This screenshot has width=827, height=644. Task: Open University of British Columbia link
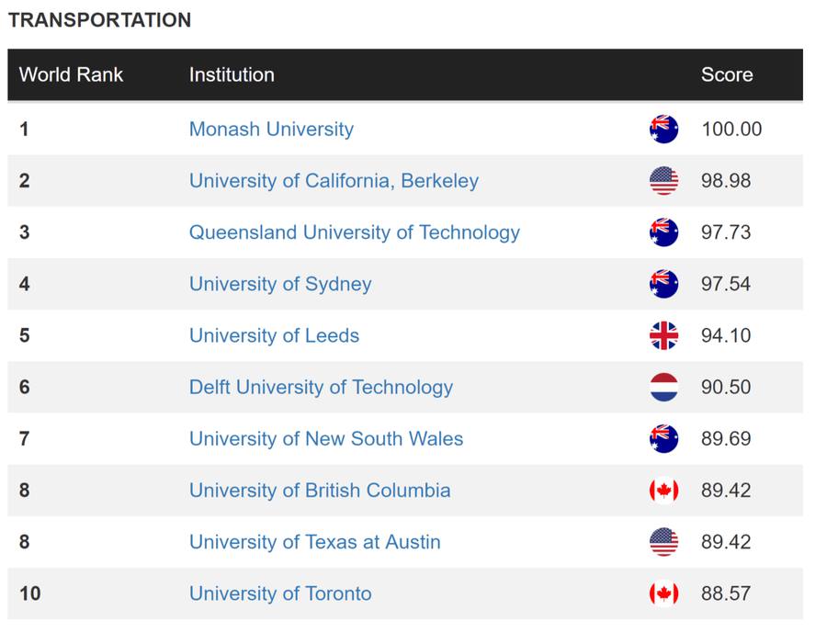tap(320, 491)
